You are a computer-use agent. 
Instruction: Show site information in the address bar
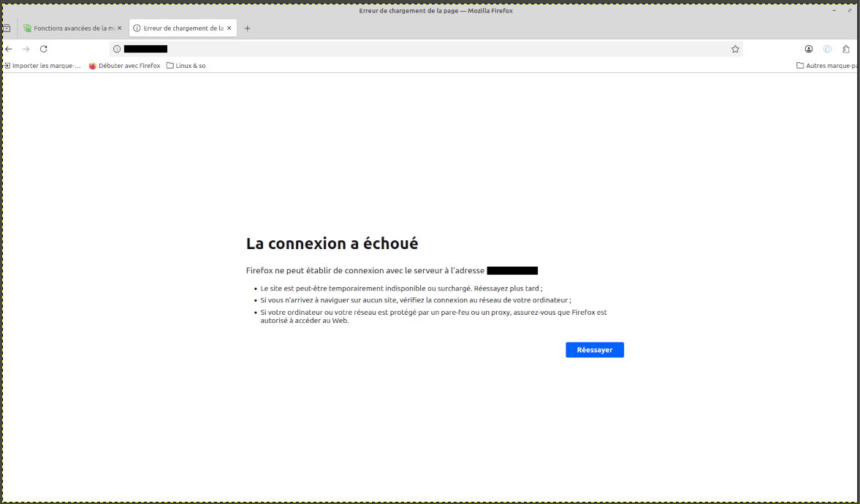[117, 49]
